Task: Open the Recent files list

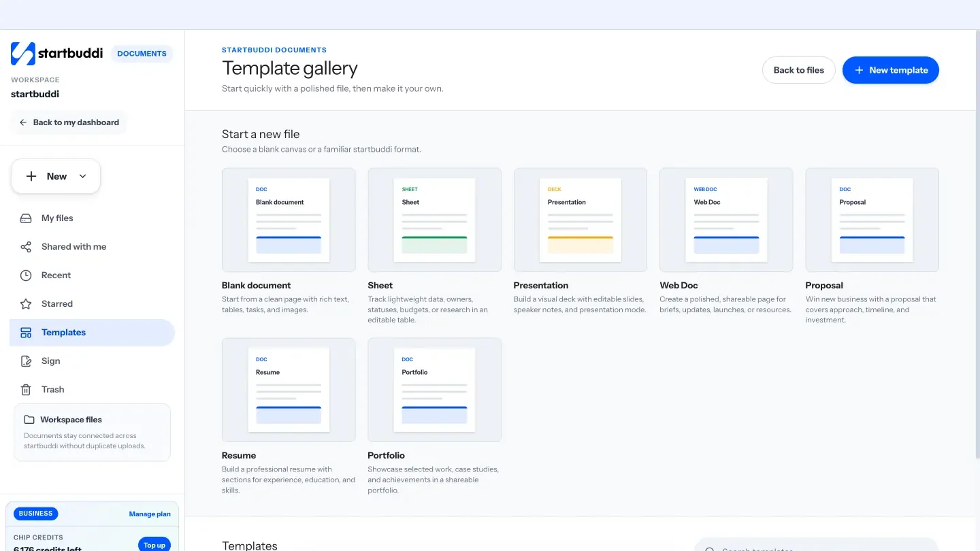Action: pyautogui.click(x=93, y=275)
